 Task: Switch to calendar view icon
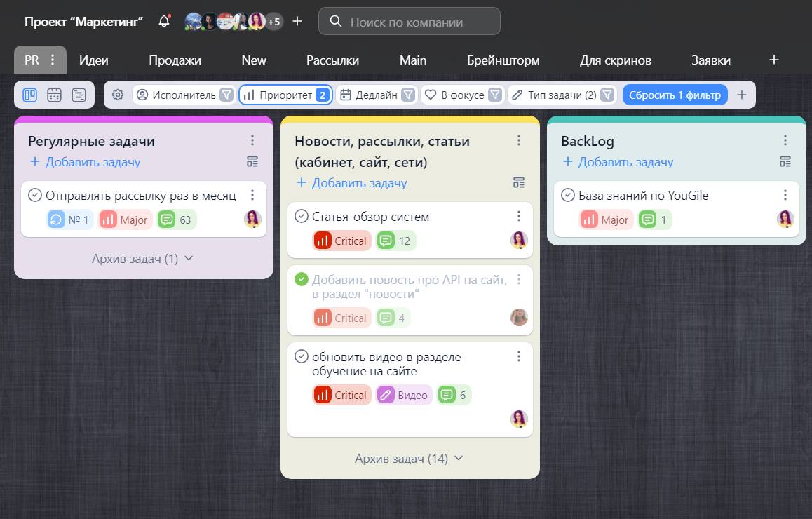(54, 95)
